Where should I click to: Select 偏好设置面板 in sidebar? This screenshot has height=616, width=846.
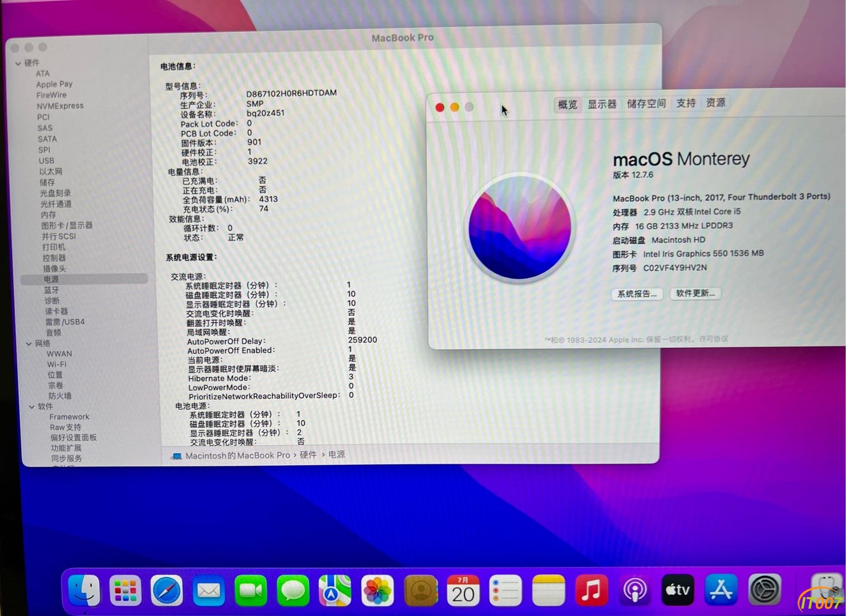point(74,437)
